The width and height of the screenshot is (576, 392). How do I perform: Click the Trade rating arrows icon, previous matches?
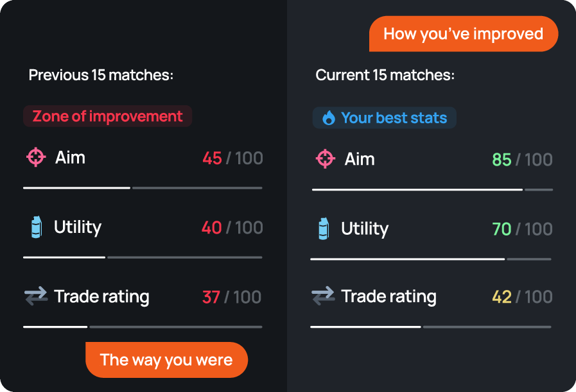pyautogui.click(x=36, y=296)
